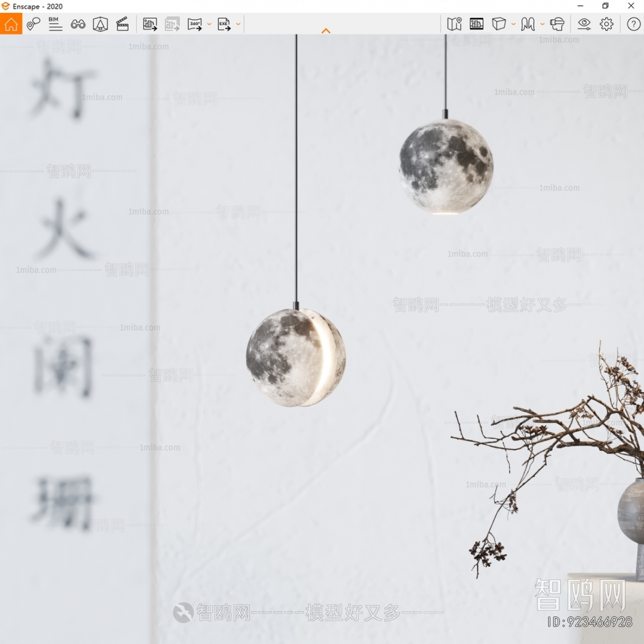The height and width of the screenshot is (644, 644).
Task: Open the visual settings eye icon
Action: pos(584,24)
